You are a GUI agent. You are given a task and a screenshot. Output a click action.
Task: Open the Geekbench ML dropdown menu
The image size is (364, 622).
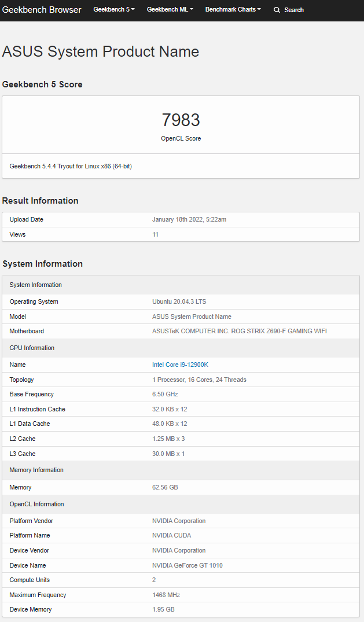(170, 9)
